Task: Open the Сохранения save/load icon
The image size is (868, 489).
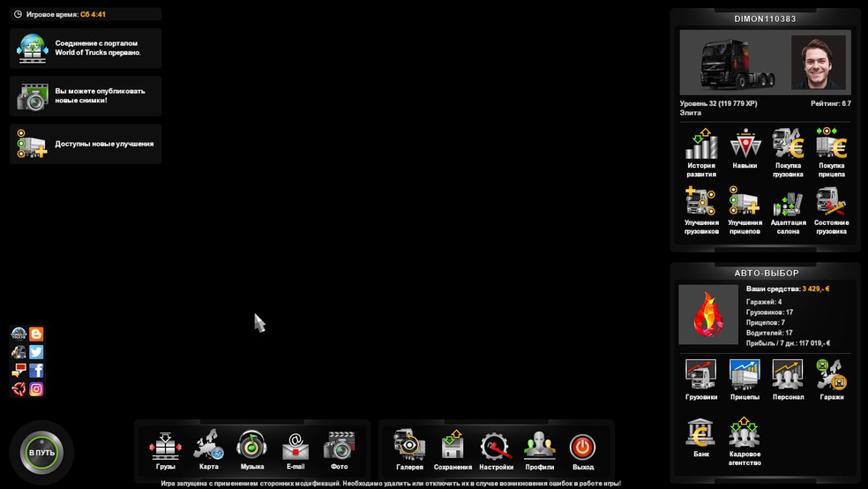Action: pyautogui.click(x=453, y=450)
